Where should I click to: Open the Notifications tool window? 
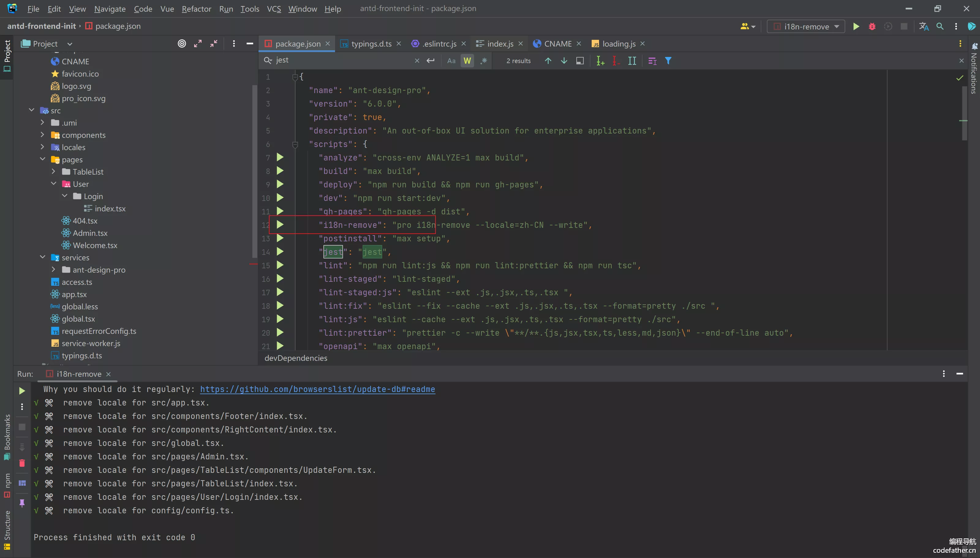974,68
